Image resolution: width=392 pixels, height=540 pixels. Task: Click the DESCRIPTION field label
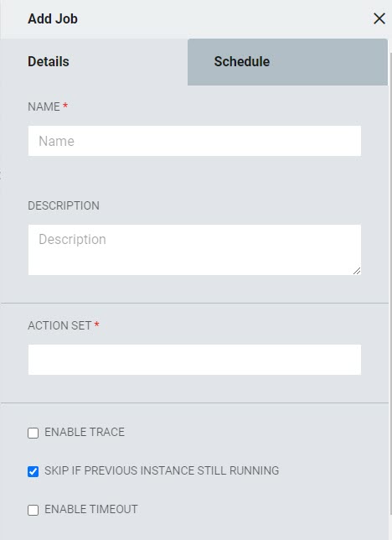[x=64, y=205]
